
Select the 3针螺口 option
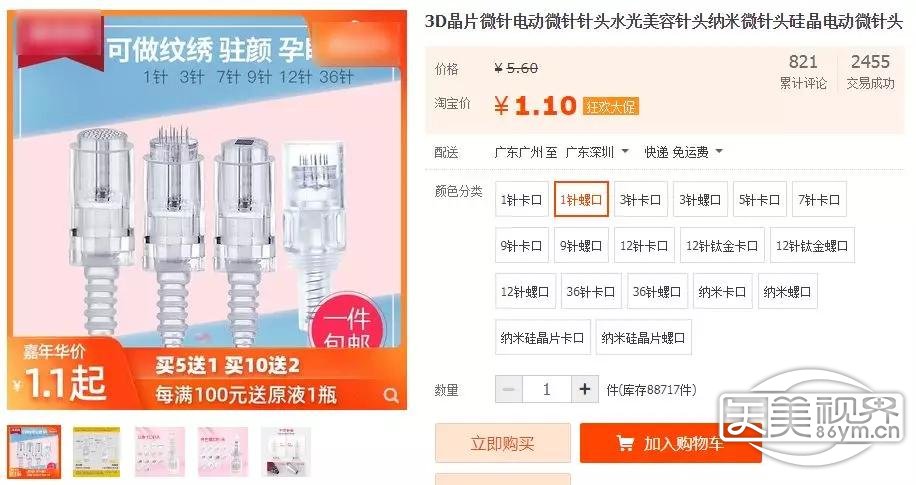(x=700, y=200)
